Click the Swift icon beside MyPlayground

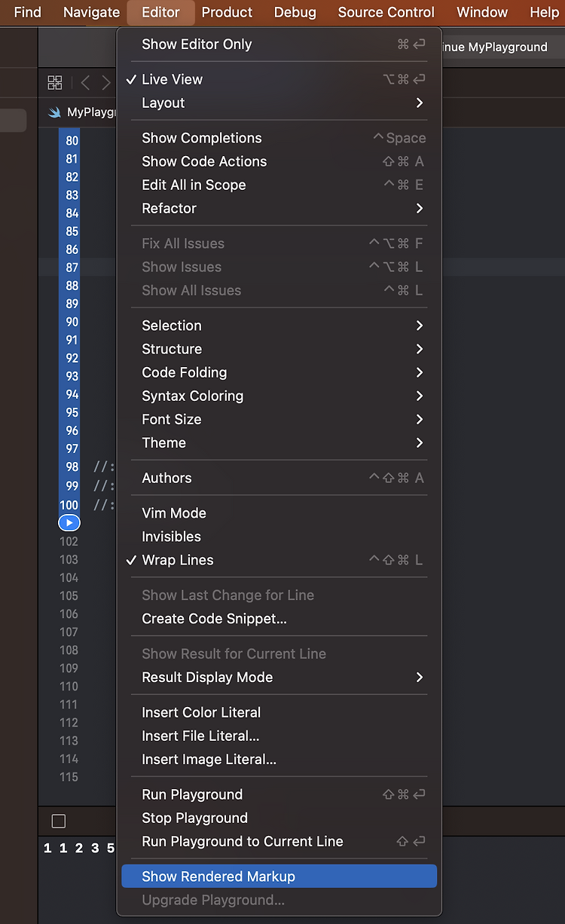click(55, 112)
